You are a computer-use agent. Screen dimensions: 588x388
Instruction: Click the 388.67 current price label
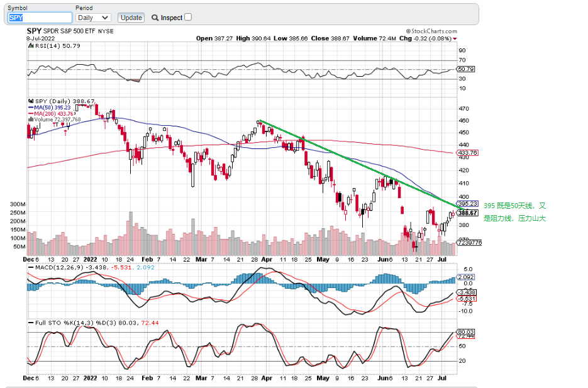(x=469, y=213)
